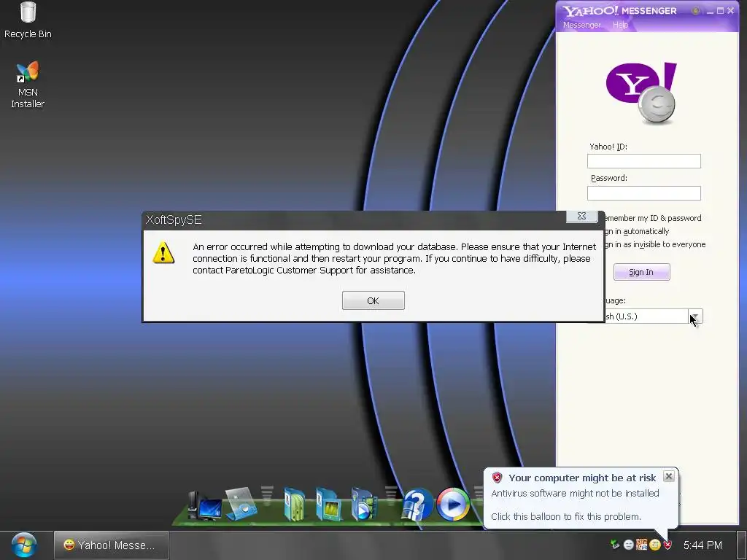
Task: Click the orange picture tray icon
Action: (642, 544)
